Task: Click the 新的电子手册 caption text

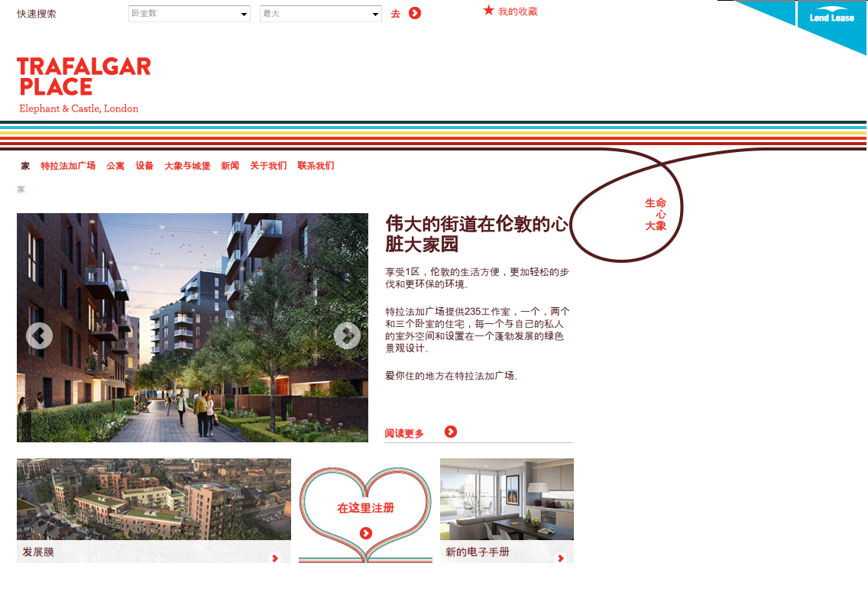Action: coord(478,552)
